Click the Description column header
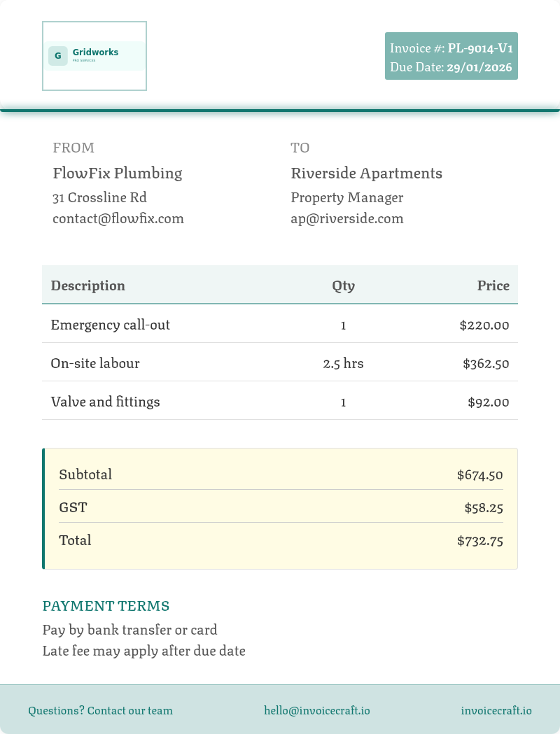 88,285
